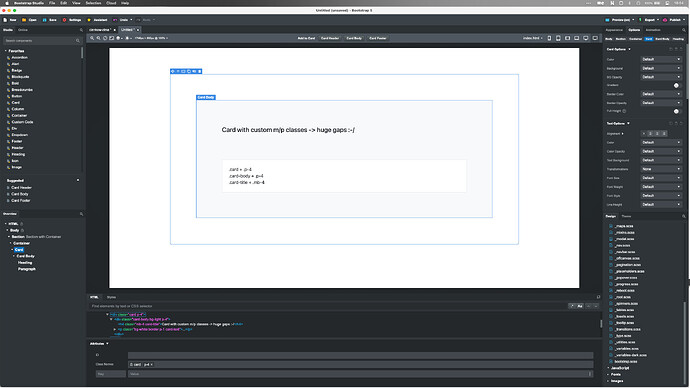Open the Transformation dropdown set to None

[x=661, y=169]
